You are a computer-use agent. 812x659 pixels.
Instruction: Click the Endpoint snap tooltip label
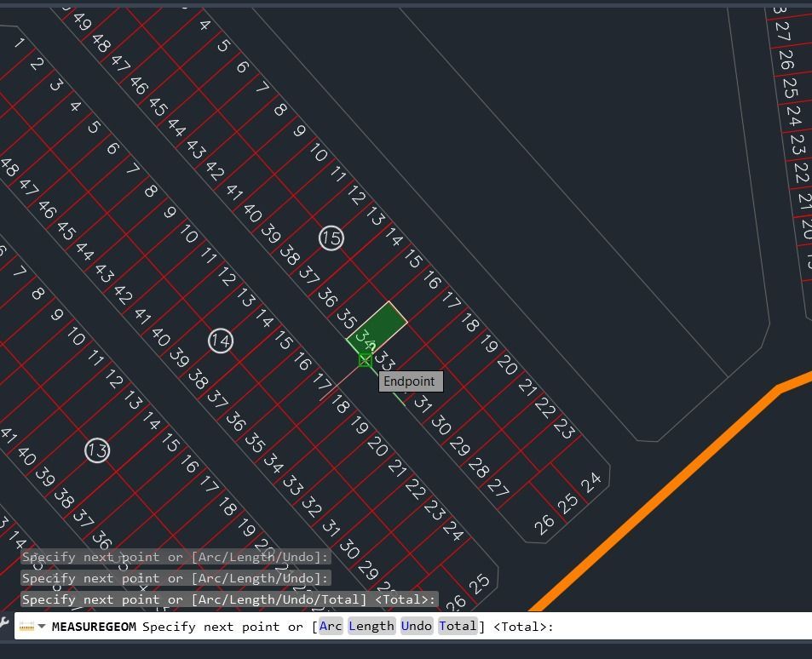tap(411, 381)
